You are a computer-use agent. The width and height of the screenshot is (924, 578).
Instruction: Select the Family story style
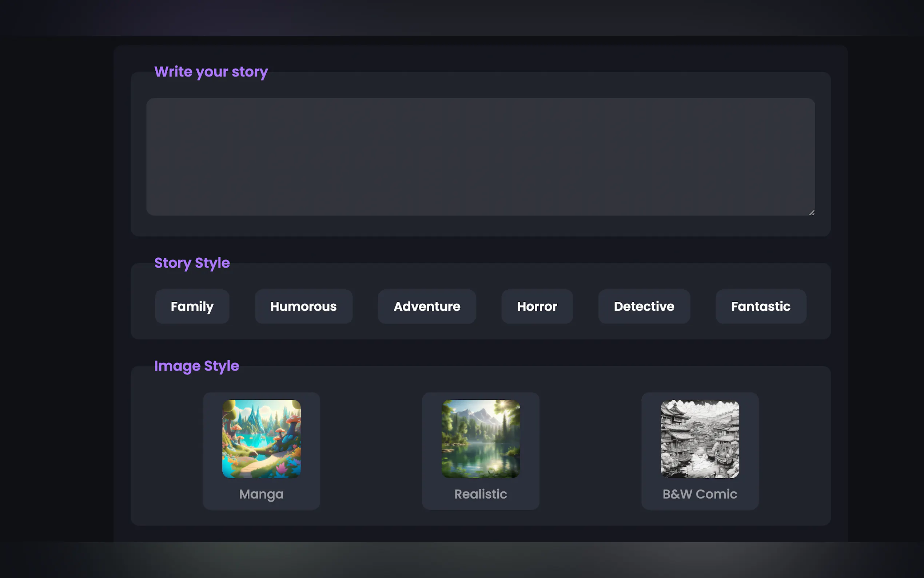(192, 306)
